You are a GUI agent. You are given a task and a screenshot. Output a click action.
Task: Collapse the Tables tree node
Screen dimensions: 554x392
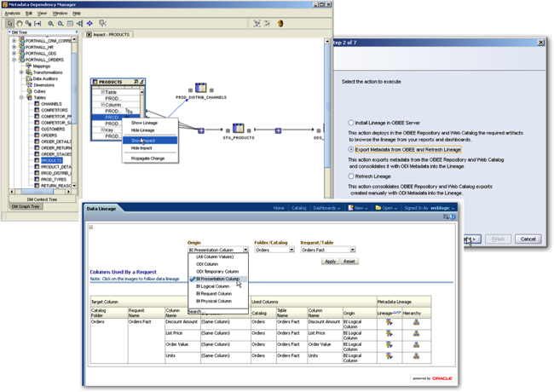point(21,97)
